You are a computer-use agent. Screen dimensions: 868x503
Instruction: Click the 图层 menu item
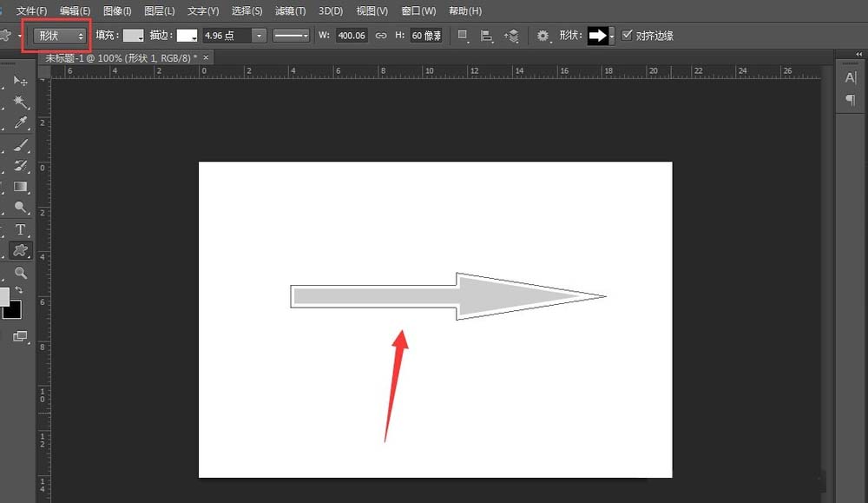coord(160,10)
